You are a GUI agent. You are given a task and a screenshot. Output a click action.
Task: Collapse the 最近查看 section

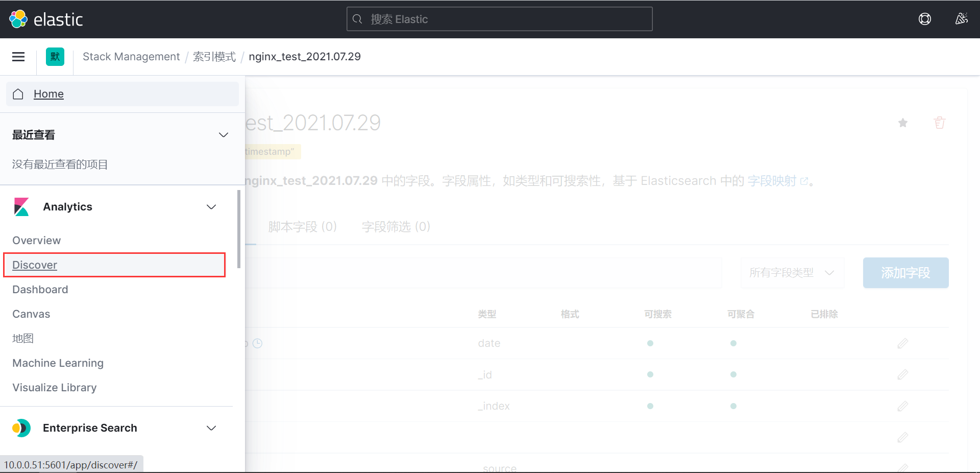[223, 135]
